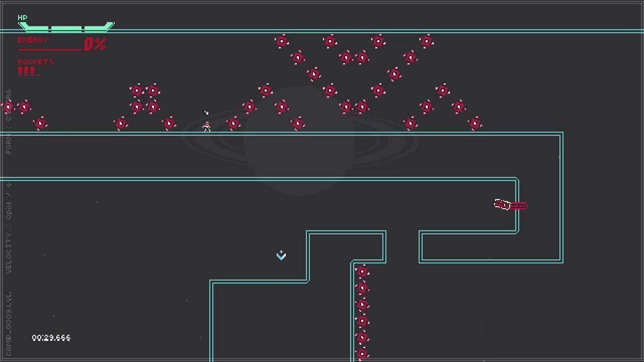644x362 pixels.
Task: Click the bottommost mine in the vertical column
Action: click(x=362, y=354)
